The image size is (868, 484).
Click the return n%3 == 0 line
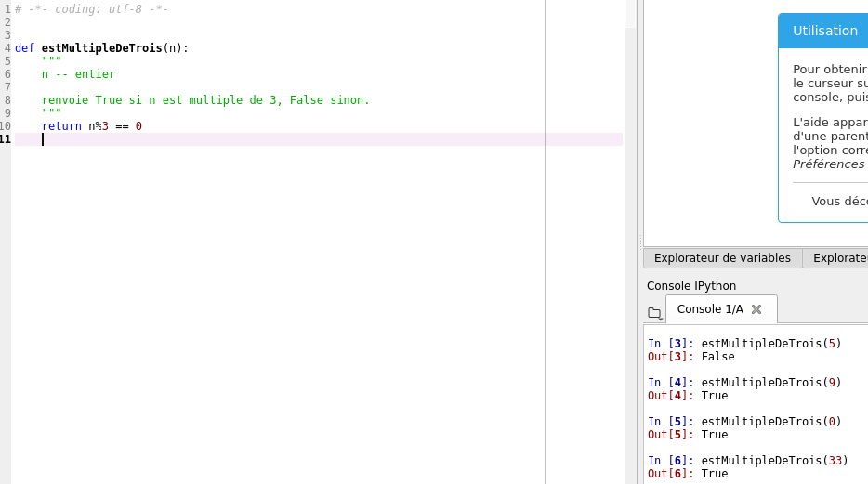click(91, 126)
